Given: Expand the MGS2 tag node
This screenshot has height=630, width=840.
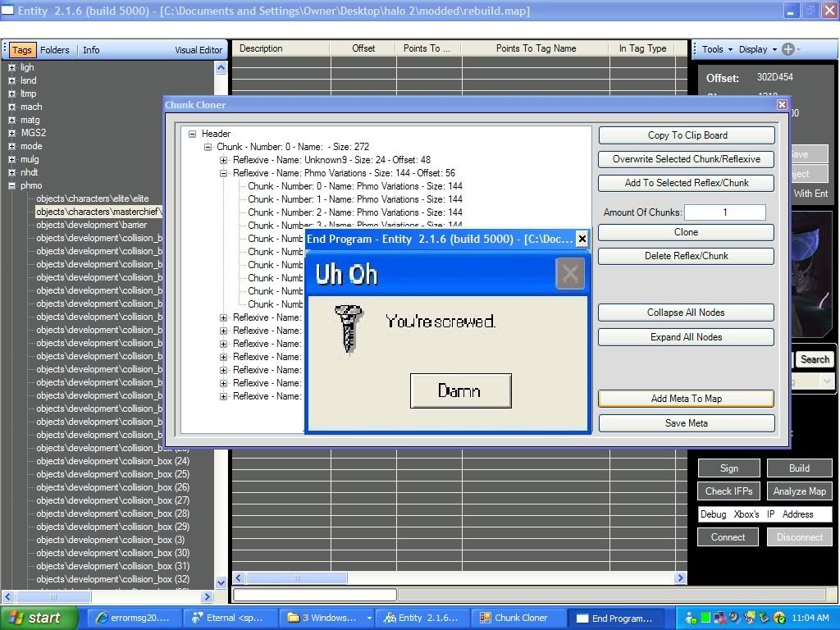Looking at the screenshot, I should (11, 133).
